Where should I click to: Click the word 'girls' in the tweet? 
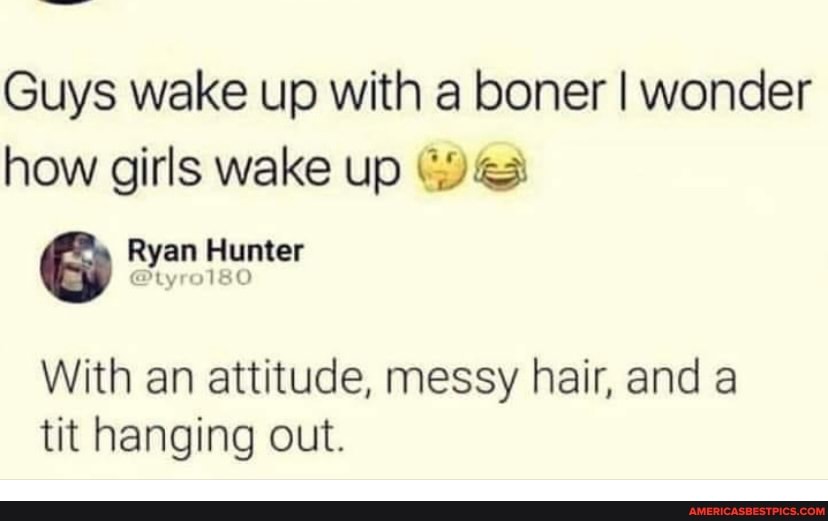click(x=155, y=168)
